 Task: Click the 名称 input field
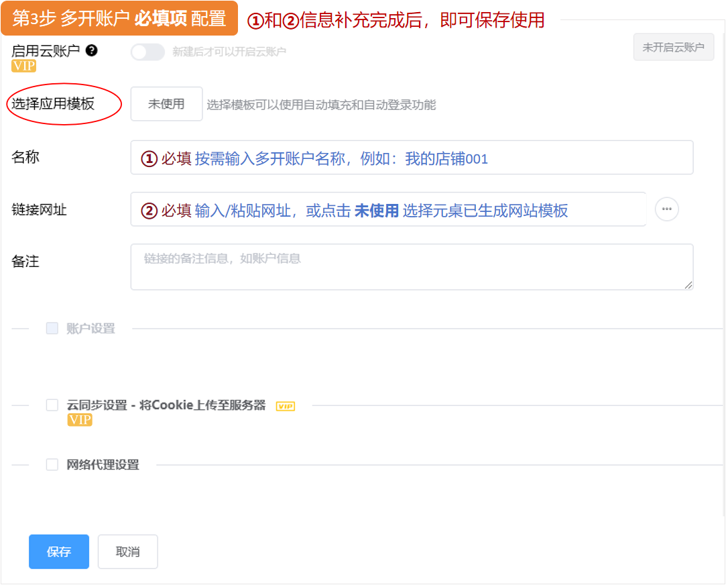[x=412, y=158]
